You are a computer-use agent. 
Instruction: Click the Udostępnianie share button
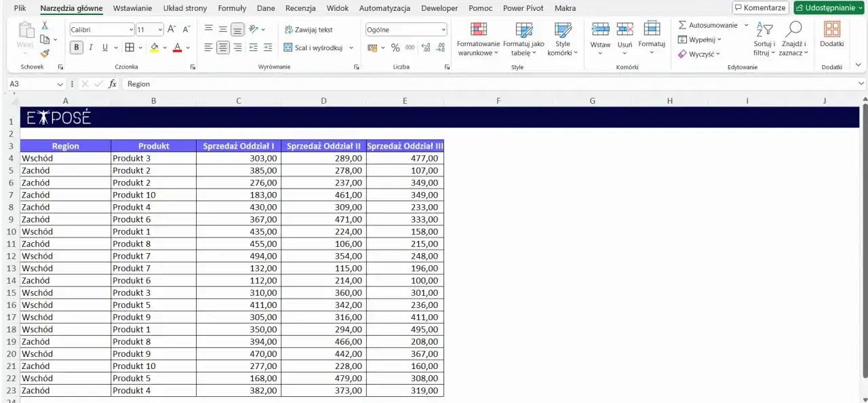pyautogui.click(x=828, y=7)
